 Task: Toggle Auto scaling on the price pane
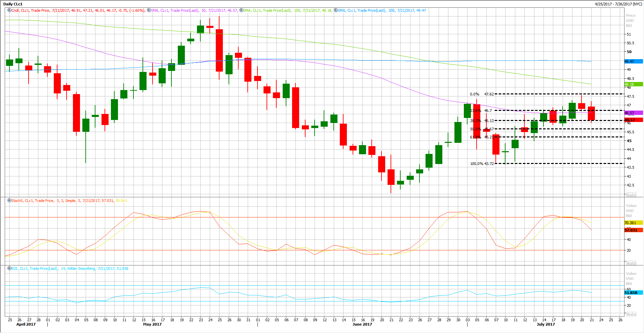point(631,195)
